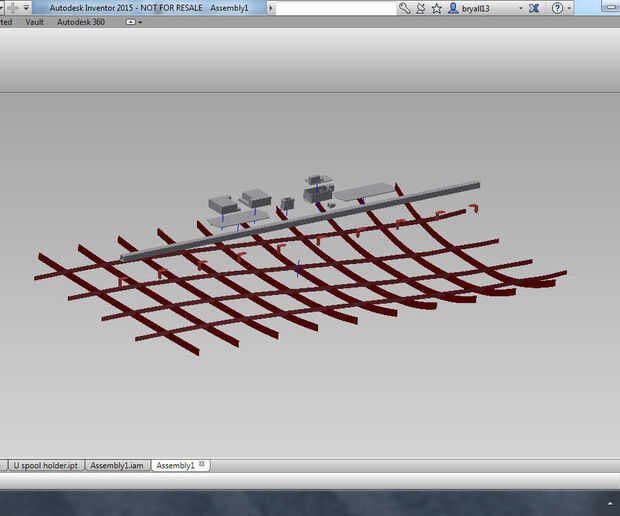Open the Help question mark icon

coord(557,8)
